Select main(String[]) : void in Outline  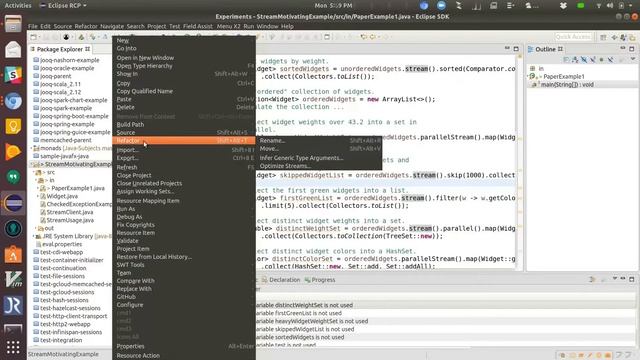[x=567, y=84]
